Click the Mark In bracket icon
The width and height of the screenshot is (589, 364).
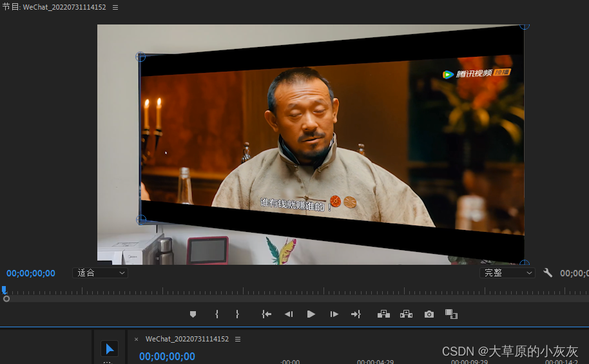[x=217, y=314]
